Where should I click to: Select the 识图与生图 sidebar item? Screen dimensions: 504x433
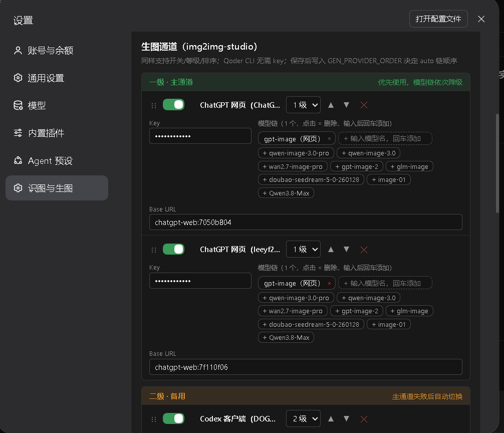[57, 188]
